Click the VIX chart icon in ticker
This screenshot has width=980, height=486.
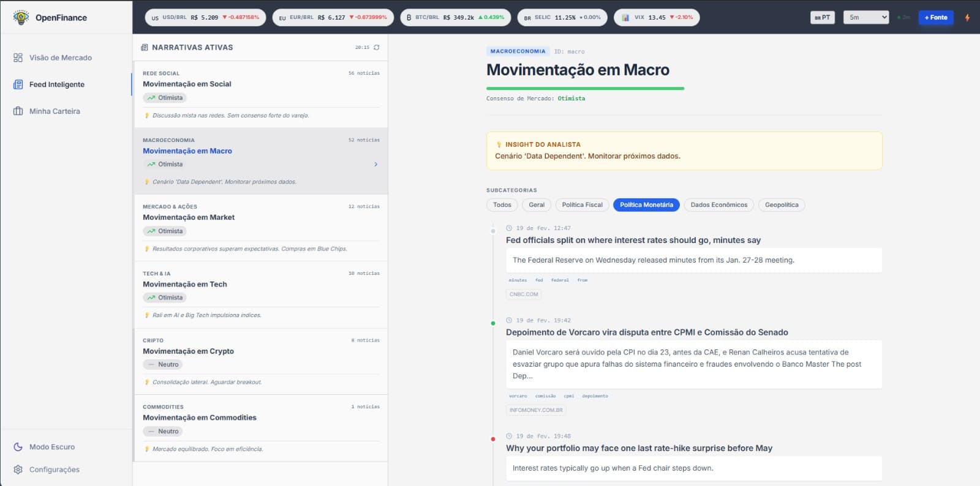pos(625,18)
